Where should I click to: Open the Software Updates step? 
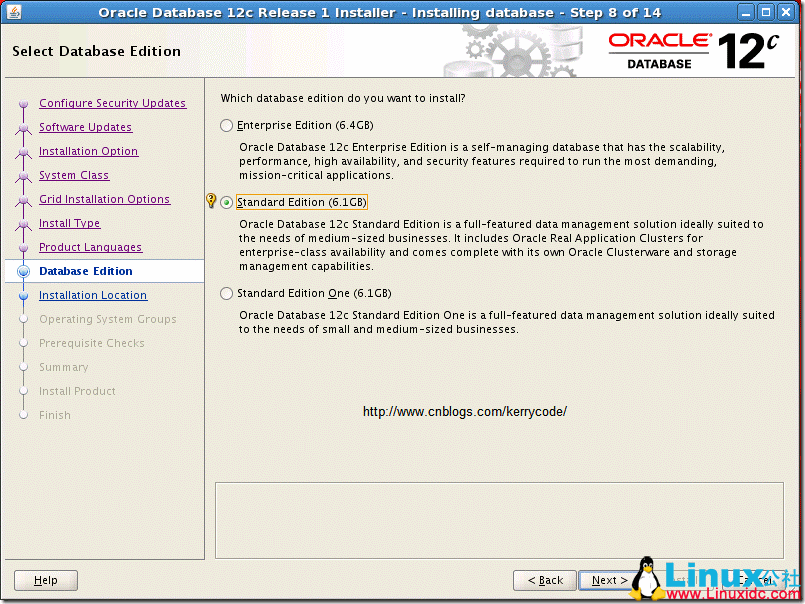tap(85, 127)
